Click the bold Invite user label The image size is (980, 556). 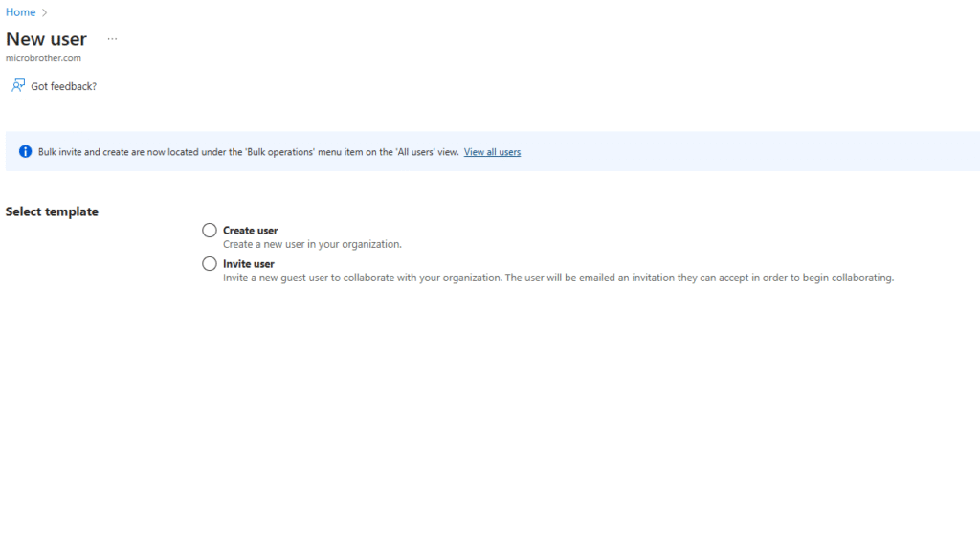click(x=248, y=264)
